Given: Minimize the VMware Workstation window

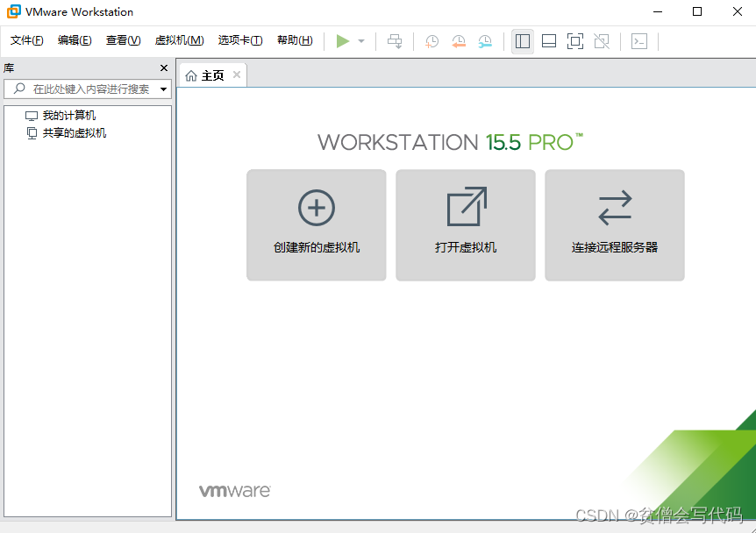Looking at the screenshot, I should 658,11.
